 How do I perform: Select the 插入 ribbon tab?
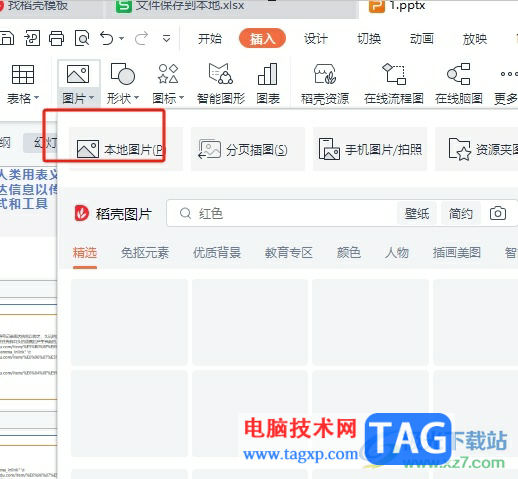262,38
